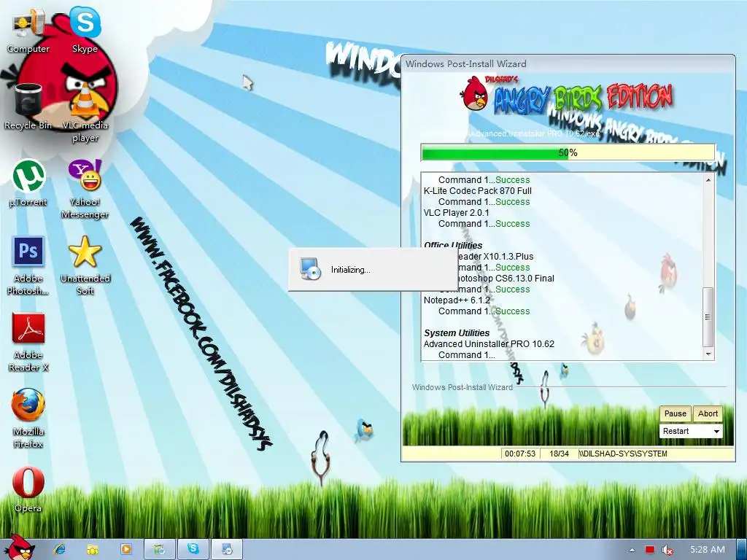Click the 50% installation progress bar
The width and height of the screenshot is (747, 560).
[568, 152]
